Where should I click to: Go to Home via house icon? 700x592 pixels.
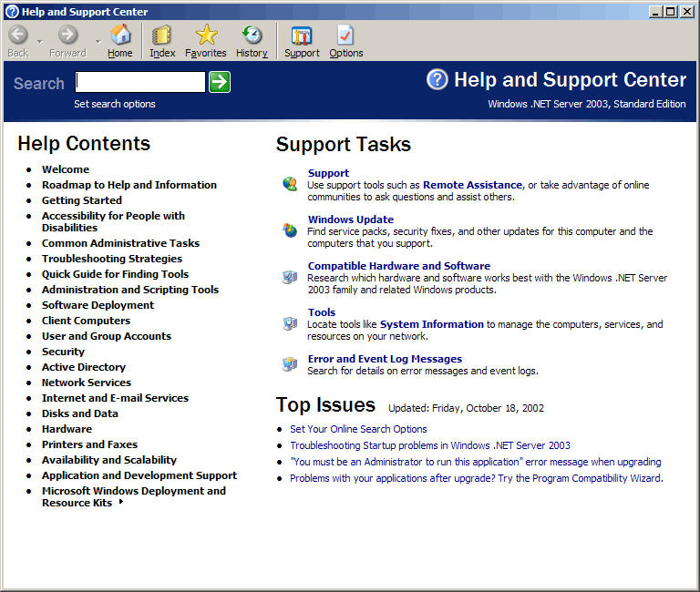click(120, 35)
